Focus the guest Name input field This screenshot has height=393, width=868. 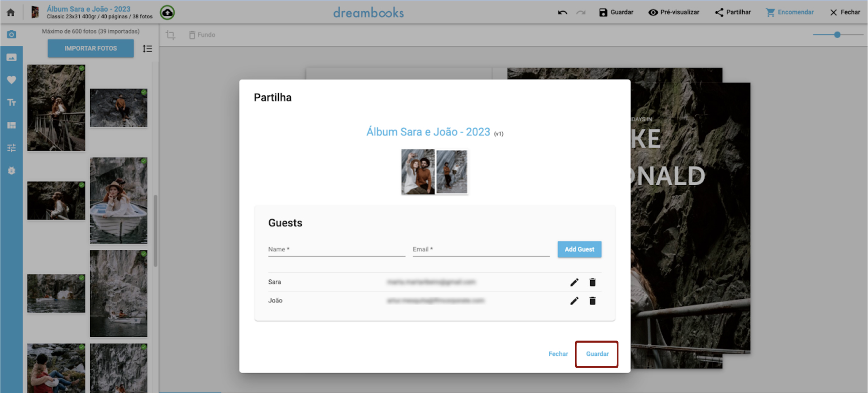click(x=336, y=249)
